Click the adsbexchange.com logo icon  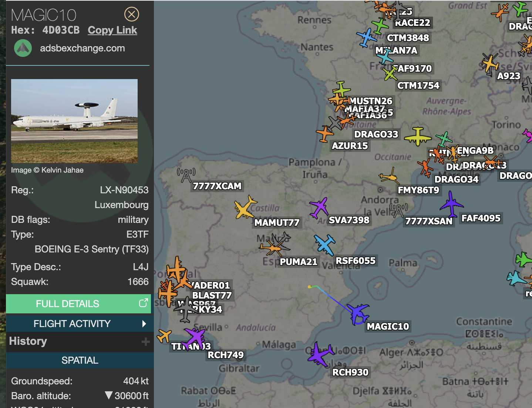23,48
